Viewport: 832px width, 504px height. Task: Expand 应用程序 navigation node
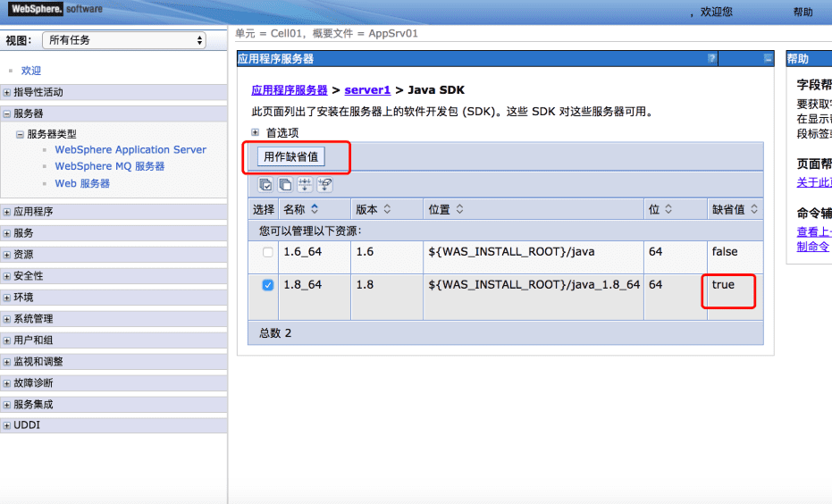tap(6, 212)
